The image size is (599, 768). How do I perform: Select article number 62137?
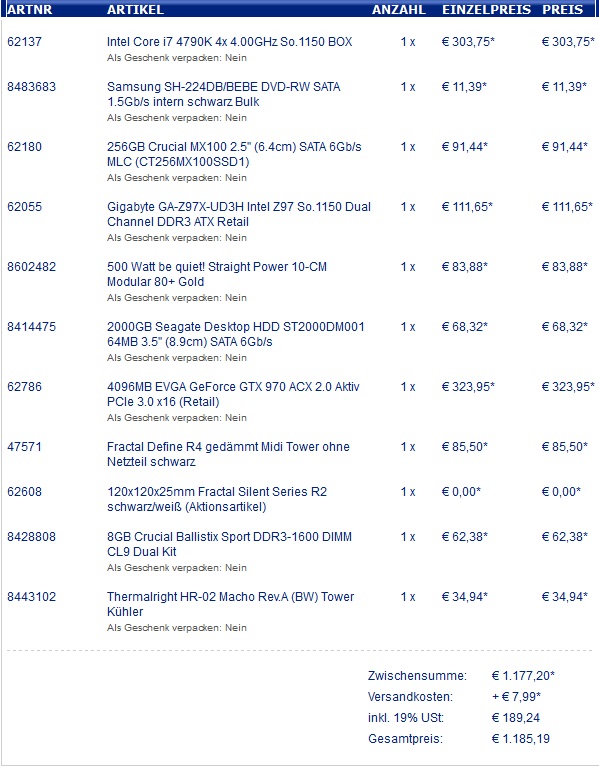pos(24,42)
